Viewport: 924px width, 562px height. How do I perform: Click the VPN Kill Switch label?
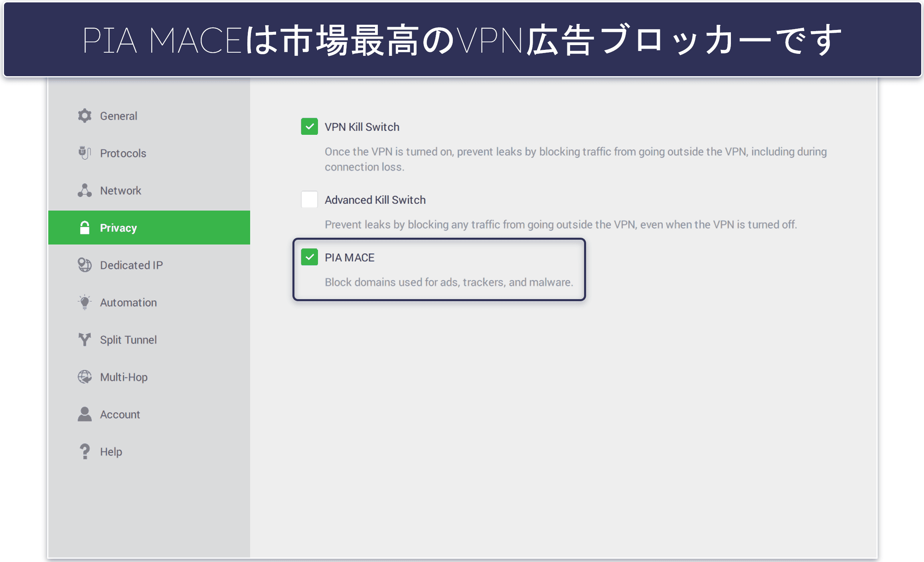[362, 127]
